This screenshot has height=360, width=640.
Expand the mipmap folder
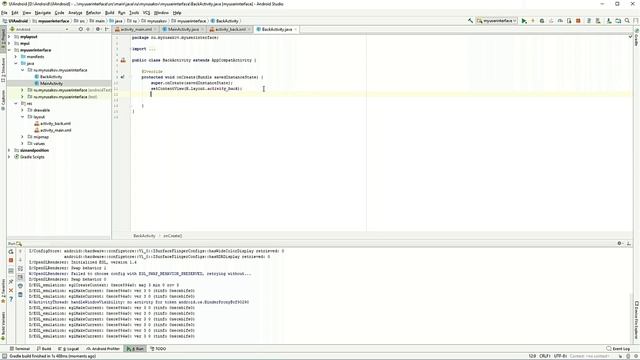tap(22, 137)
